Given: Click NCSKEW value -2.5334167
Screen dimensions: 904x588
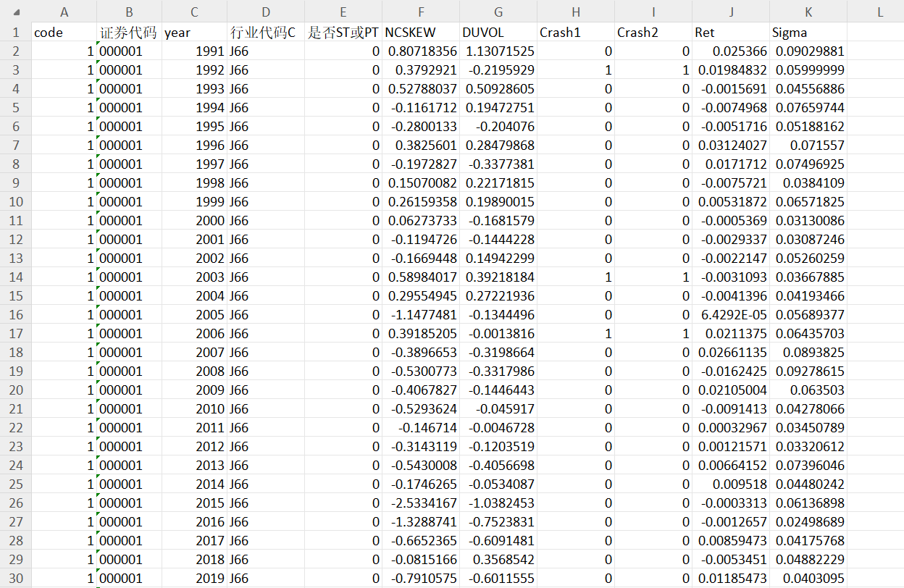Looking at the screenshot, I should pos(421,503).
